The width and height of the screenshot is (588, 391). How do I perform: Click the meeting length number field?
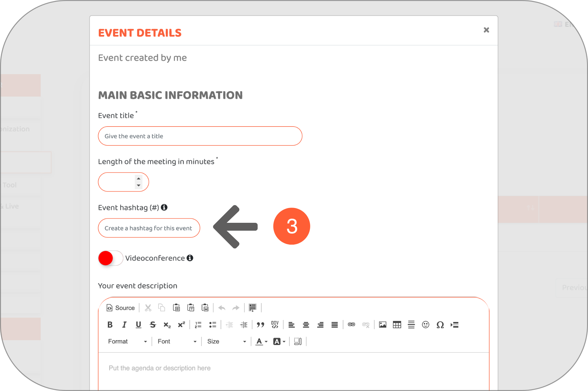123,182
